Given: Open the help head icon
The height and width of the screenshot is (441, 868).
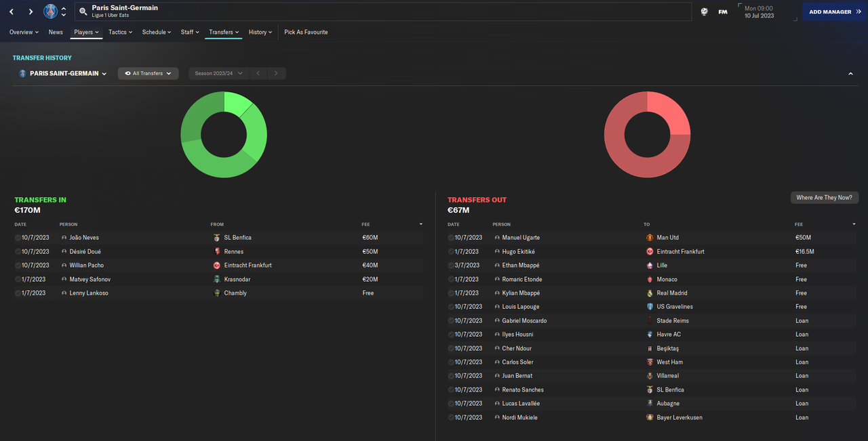Looking at the screenshot, I should (x=705, y=12).
